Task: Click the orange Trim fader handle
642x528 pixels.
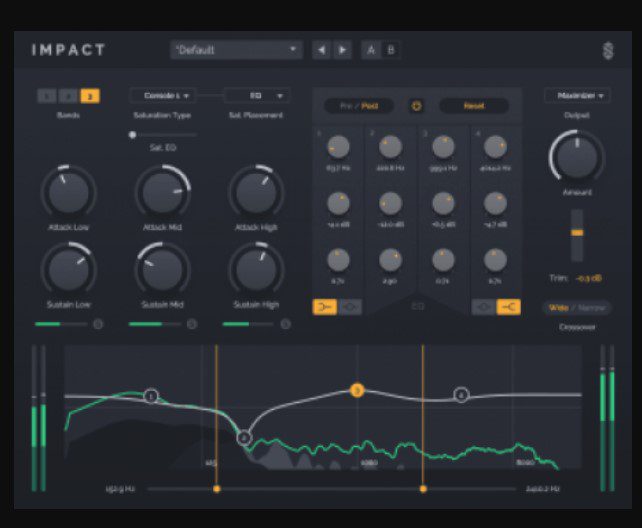Action: [577, 233]
